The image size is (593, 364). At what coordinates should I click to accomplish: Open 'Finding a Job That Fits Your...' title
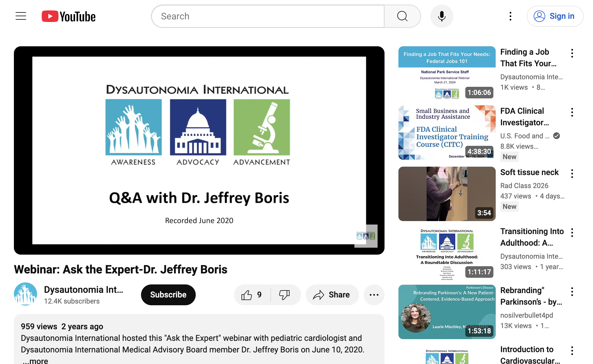tap(528, 58)
